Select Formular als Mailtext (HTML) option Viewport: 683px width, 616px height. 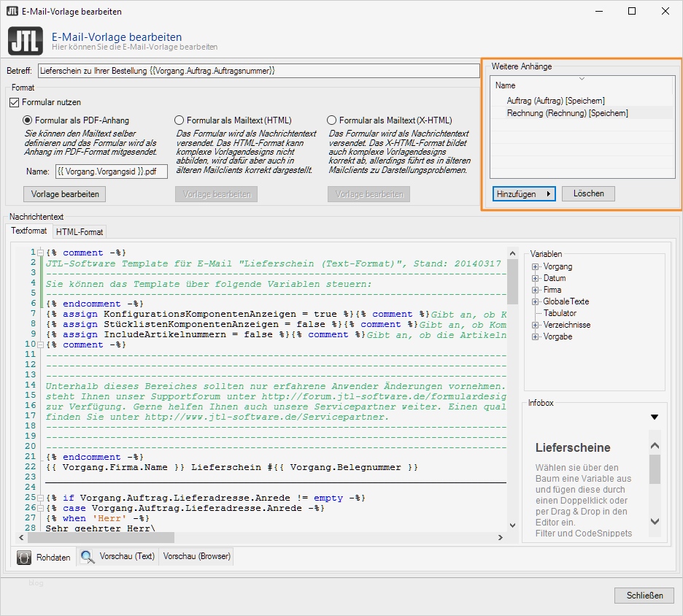click(x=180, y=120)
